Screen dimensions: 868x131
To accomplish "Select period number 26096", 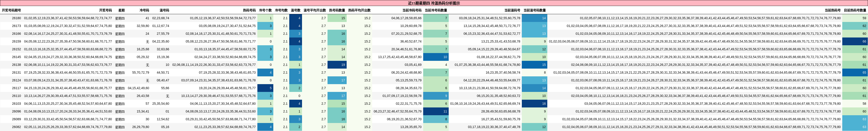I will click(16, 112).
